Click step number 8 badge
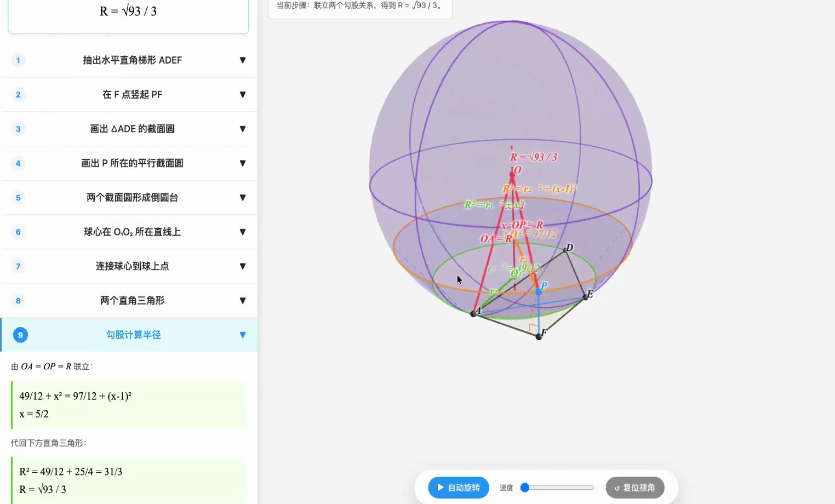The image size is (835, 504). point(18,301)
